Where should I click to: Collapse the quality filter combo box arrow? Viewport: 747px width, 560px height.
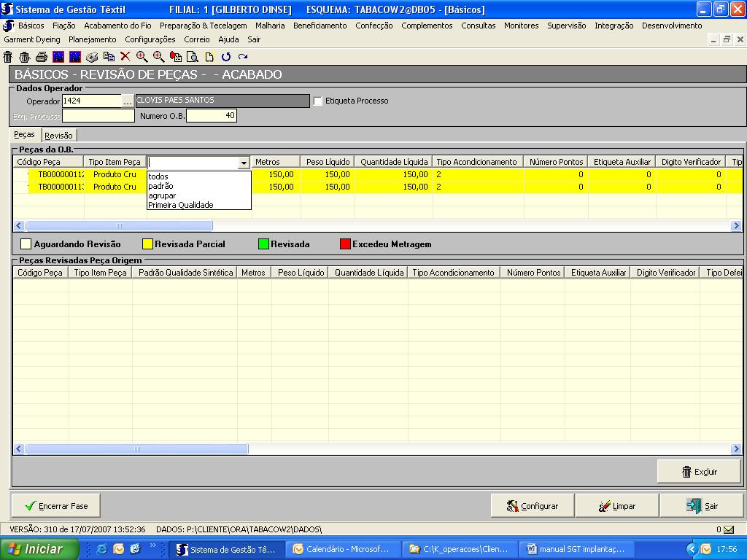point(244,163)
